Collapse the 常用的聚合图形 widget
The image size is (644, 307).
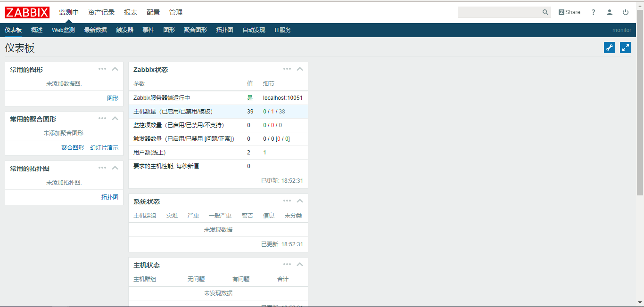115,118
